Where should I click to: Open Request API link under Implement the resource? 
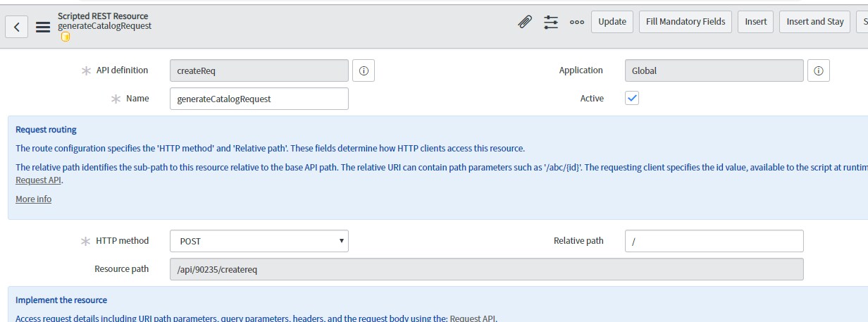pos(473,318)
